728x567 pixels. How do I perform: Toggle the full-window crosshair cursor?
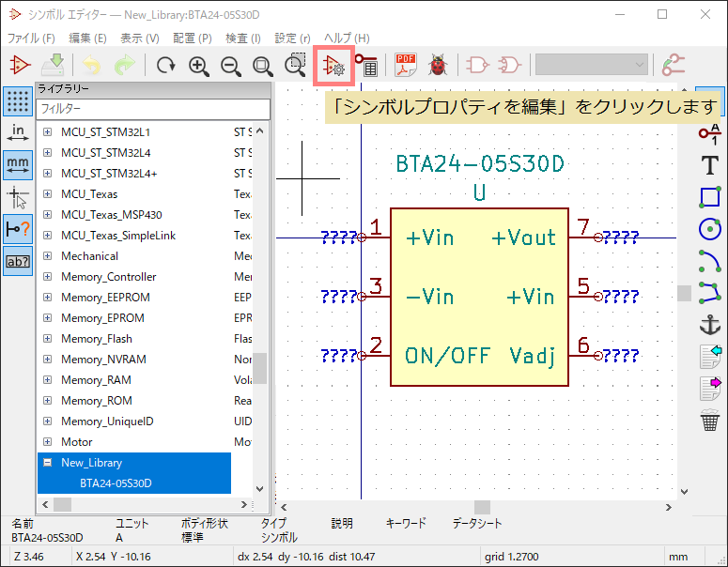pos(18,198)
